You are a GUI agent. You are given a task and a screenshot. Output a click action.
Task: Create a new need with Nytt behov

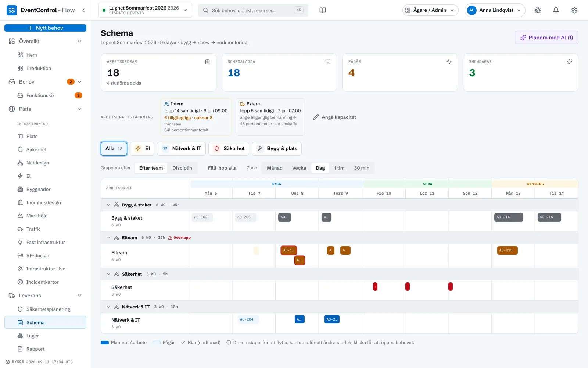pyautogui.click(x=46, y=28)
